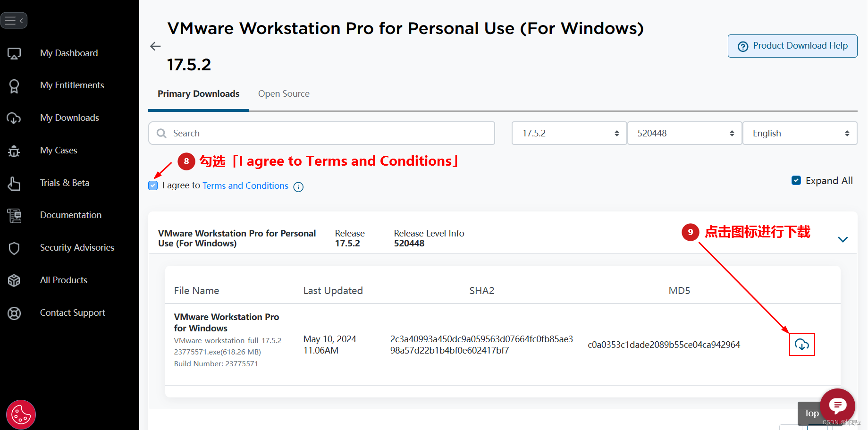Focus the Search input field
The height and width of the screenshot is (430, 868).
(x=321, y=133)
